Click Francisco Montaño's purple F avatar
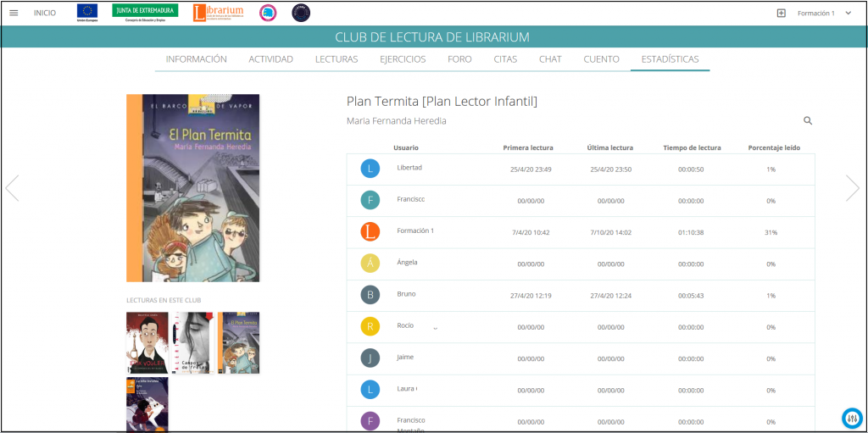868x433 pixels. coord(370,421)
